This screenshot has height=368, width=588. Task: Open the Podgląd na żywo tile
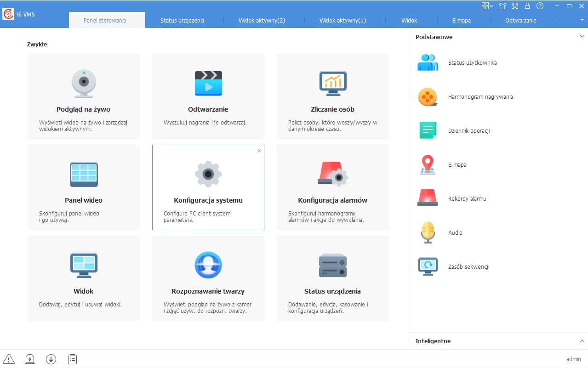pyautogui.click(x=83, y=96)
